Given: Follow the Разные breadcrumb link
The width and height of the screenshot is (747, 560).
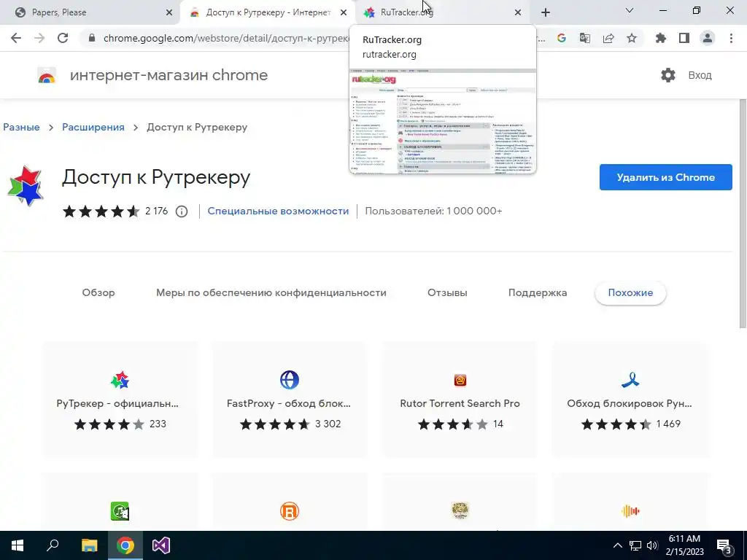Looking at the screenshot, I should tap(21, 127).
